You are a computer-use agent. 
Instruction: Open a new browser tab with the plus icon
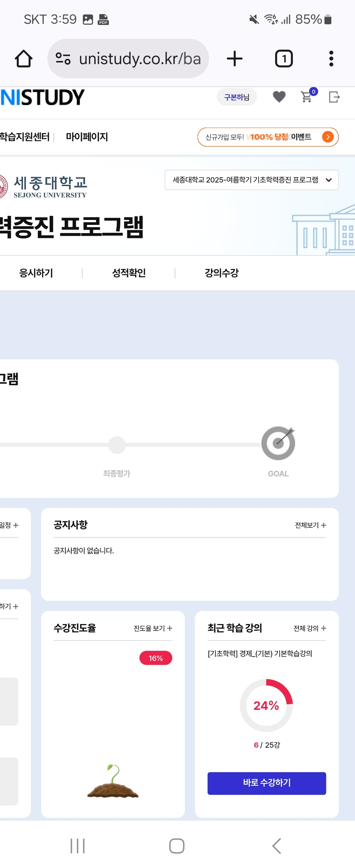[234, 58]
